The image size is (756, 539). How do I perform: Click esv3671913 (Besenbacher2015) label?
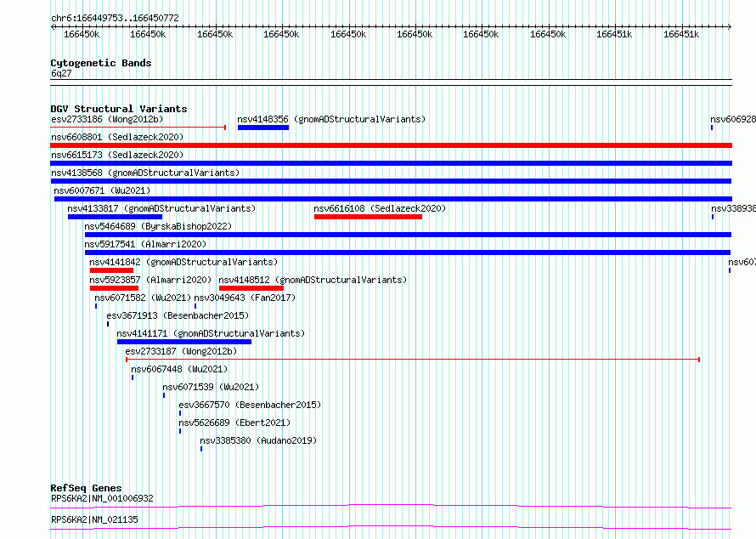tap(178, 315)
